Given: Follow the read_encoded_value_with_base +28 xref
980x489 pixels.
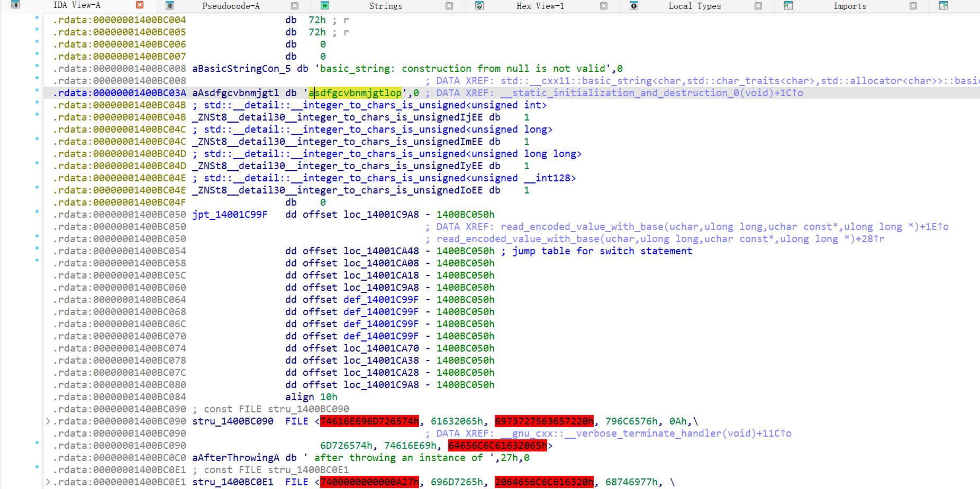Looking at the screenshot, I should (x=660, y=239).
